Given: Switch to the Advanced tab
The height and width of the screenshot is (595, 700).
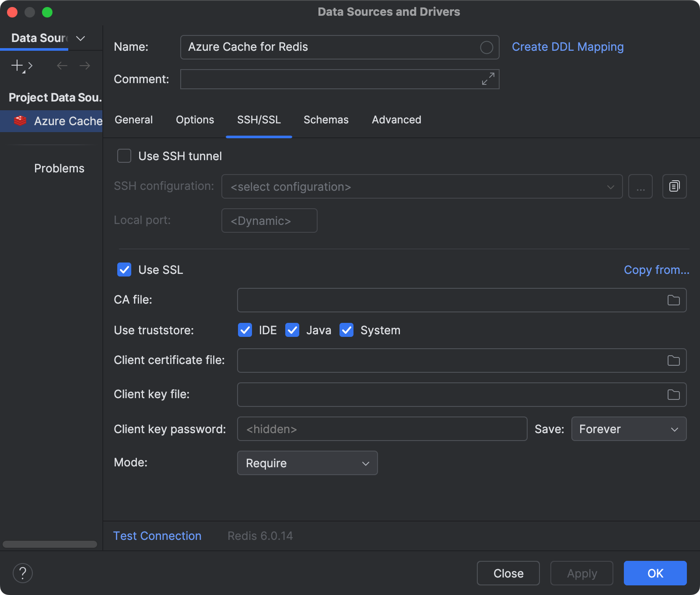Looking at the screenshot, I should coord(396,120).
